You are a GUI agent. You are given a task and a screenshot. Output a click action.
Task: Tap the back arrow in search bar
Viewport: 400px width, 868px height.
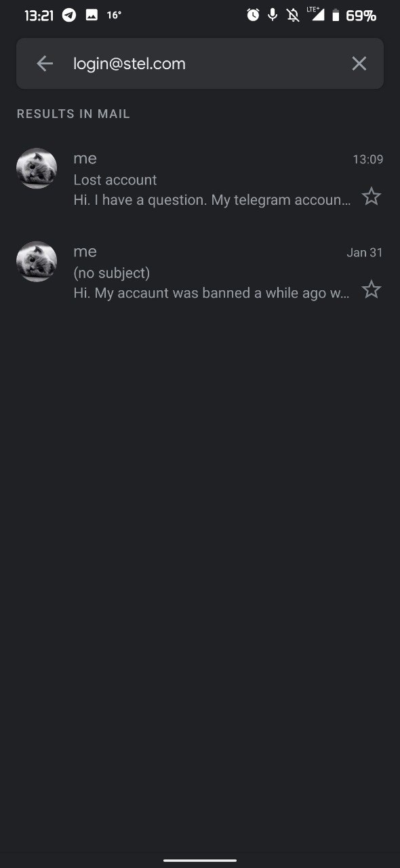coord(45,64)
